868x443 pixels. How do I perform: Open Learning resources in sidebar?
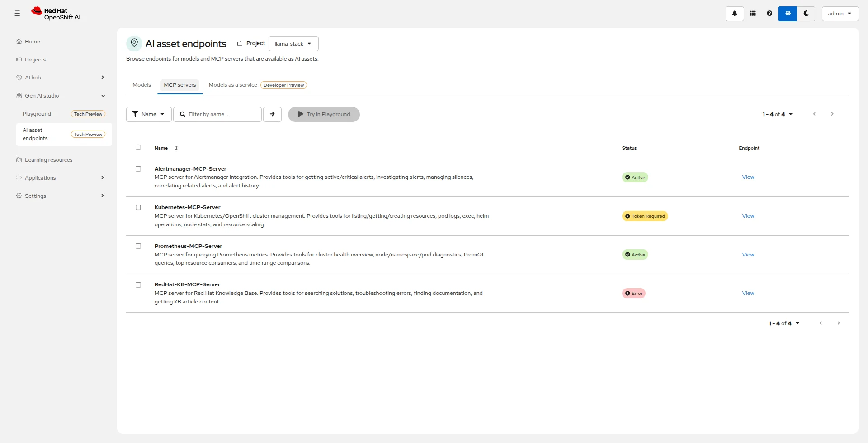click(64, 160)
